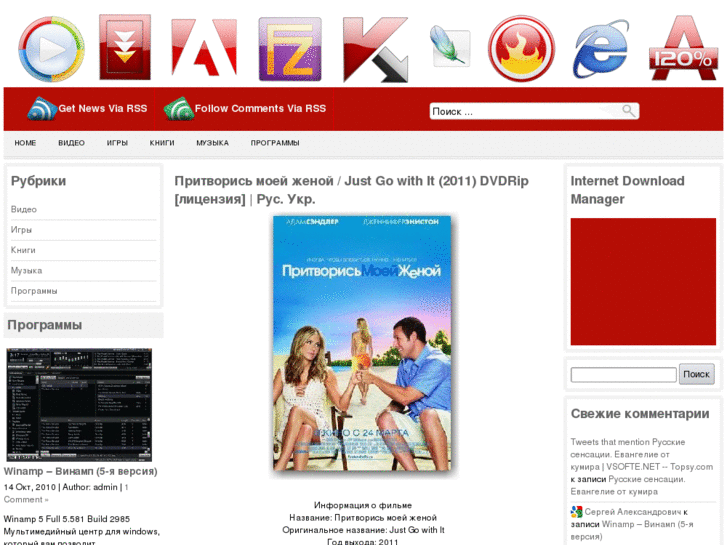This screenshot has height=545, width=727.
Task: Click text 'Название: Притворись моей женой'
Action: [363, 518]
